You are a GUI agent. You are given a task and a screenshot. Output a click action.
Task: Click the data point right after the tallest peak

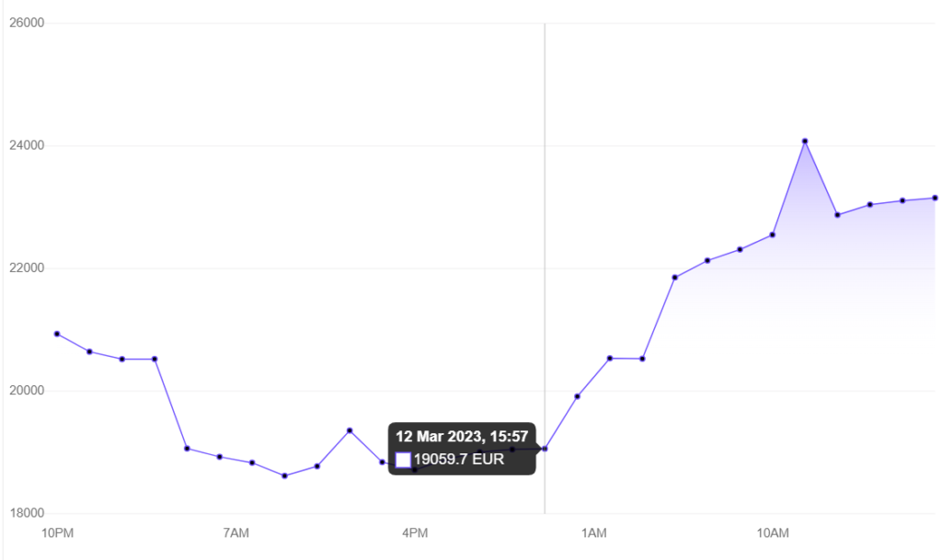tap(837, 215)
